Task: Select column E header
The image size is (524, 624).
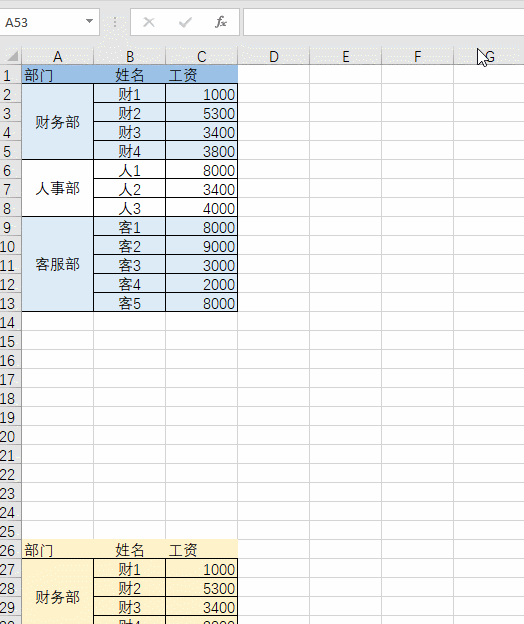Action: click(x=346, y=57)
